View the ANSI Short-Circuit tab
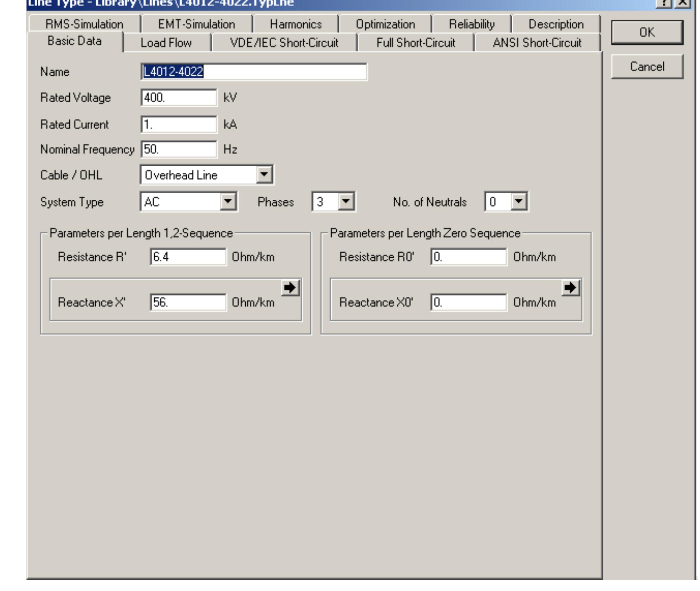 pyautogui.click(x=537, y=43)
